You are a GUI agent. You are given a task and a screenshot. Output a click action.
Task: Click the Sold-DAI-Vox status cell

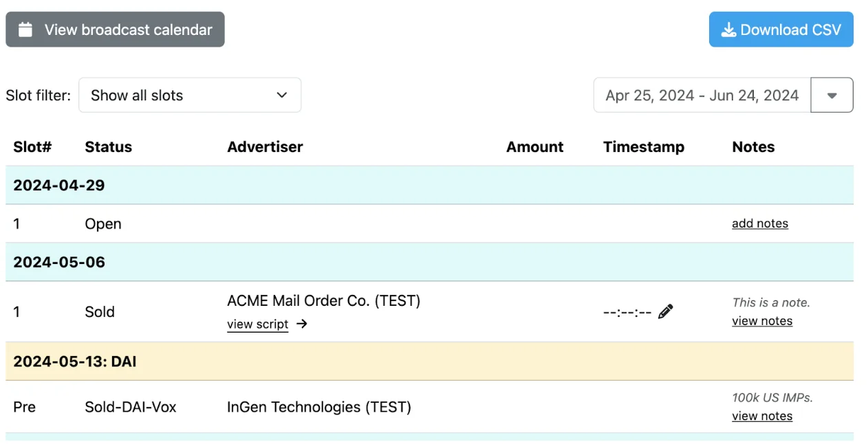pyautogui.click(x=131, y=407)
